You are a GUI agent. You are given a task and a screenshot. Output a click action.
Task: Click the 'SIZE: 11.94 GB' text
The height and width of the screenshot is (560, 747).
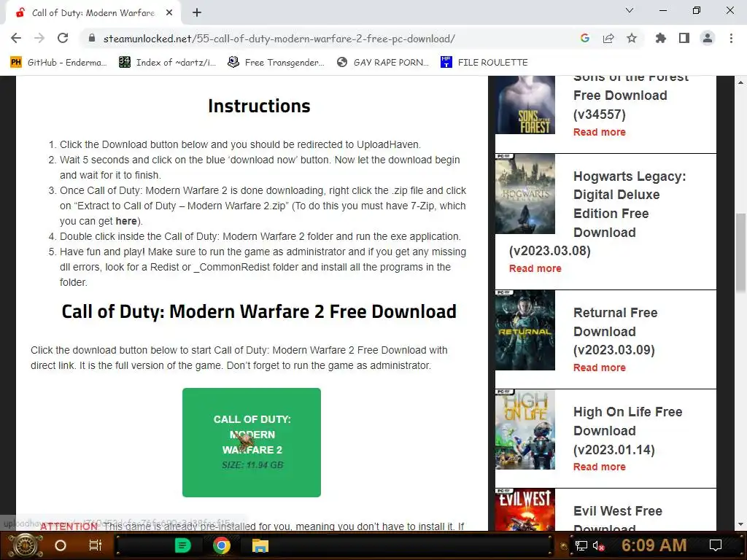pyautogui.click(x=252, y=464)
